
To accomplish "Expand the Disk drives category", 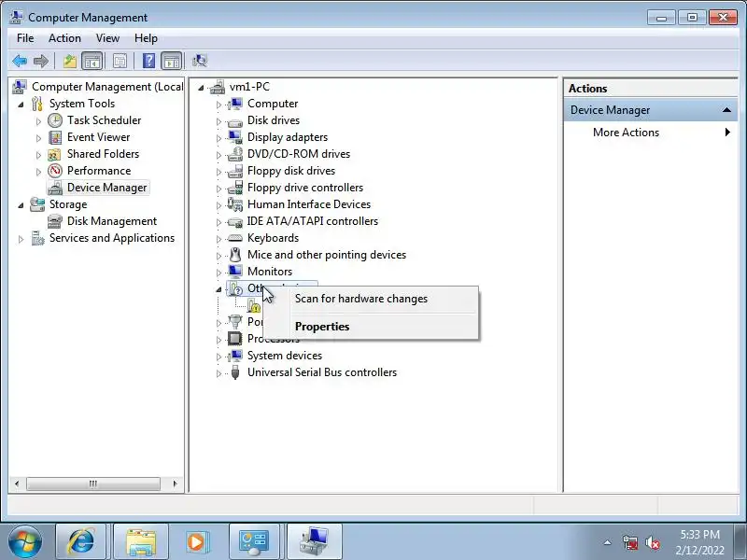I will pos(218,121).
